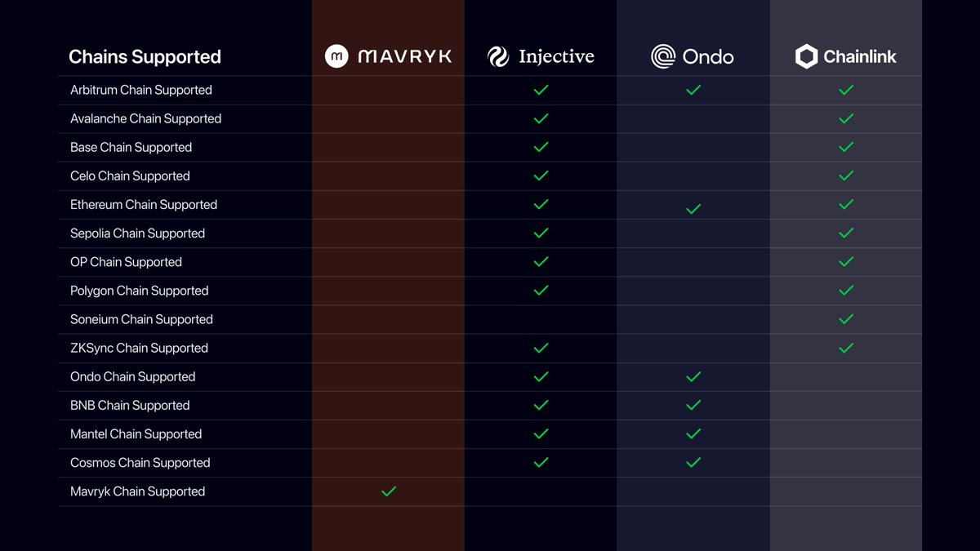
Task: Click Injective's checkmark in ZKSync Chain row
Action: tap(541, 348)
